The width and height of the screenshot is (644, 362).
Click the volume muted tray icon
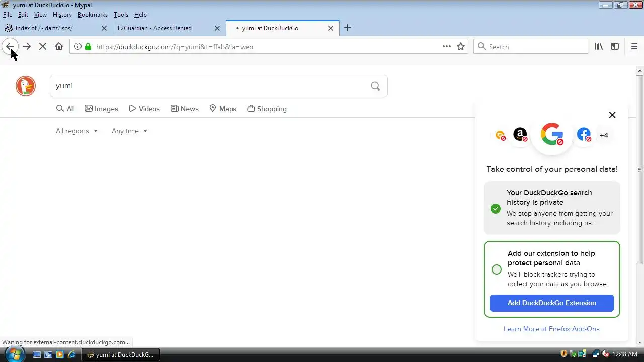point(605,354)
